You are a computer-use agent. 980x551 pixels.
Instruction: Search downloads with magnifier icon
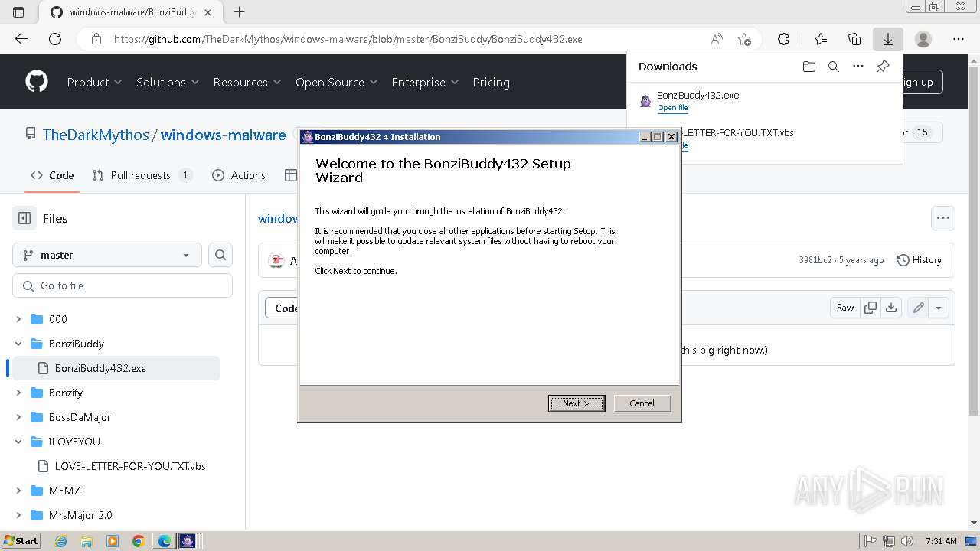click(834, 67)
